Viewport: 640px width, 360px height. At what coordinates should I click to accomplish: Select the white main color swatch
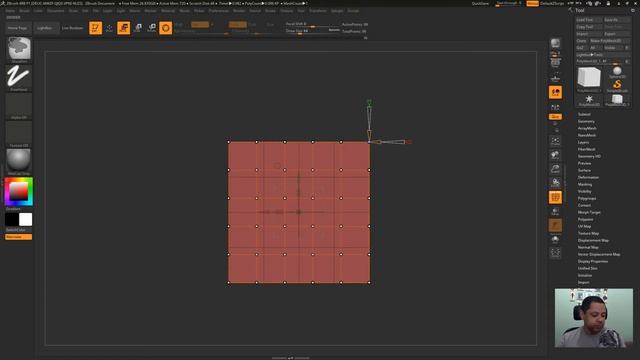tap(25, 220)
